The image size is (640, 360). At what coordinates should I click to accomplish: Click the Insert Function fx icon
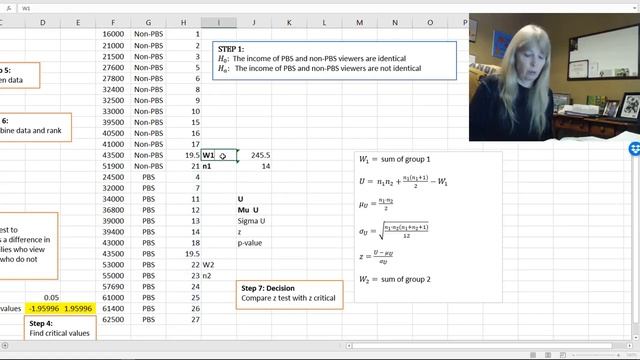(9, 8)
